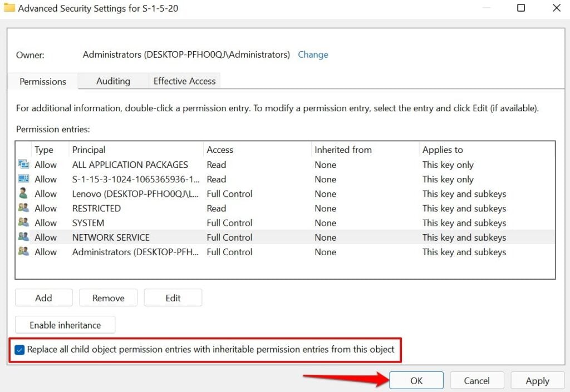
Task: Click the Change owner link
Action: (x=313, y=54)
